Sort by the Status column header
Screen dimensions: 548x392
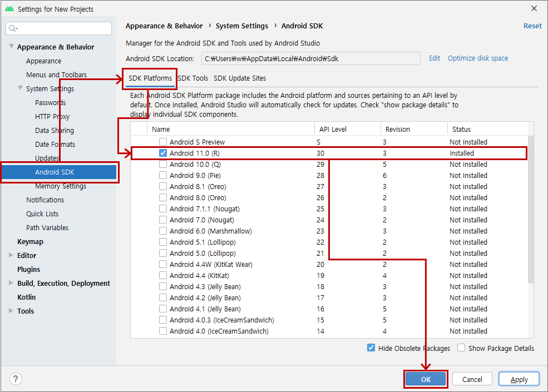[461, 129]
